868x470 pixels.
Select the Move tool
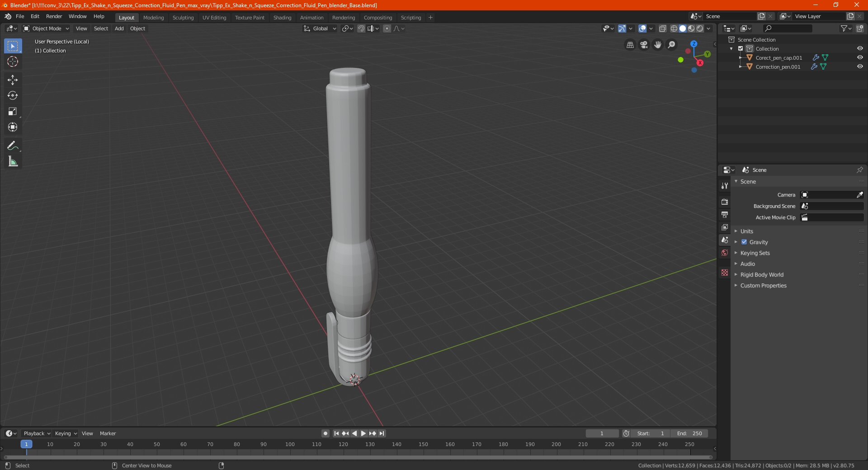point(13,80)
